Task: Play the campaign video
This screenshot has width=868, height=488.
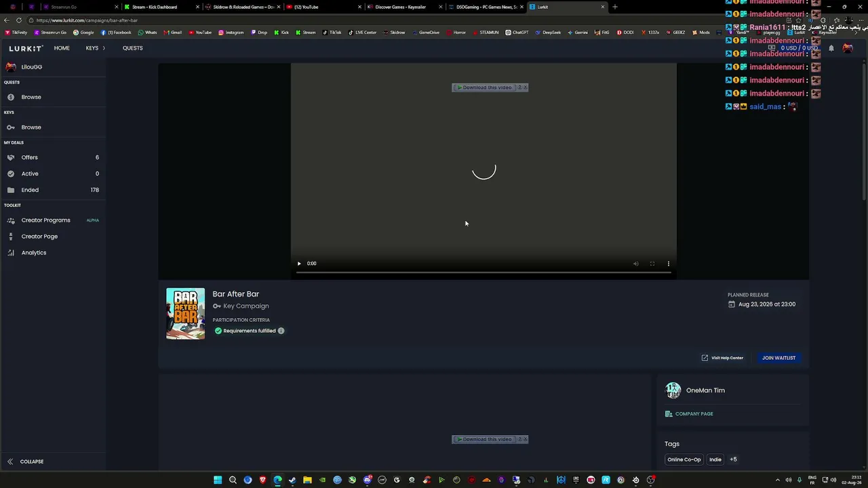Action: click(x=299, y=264)
